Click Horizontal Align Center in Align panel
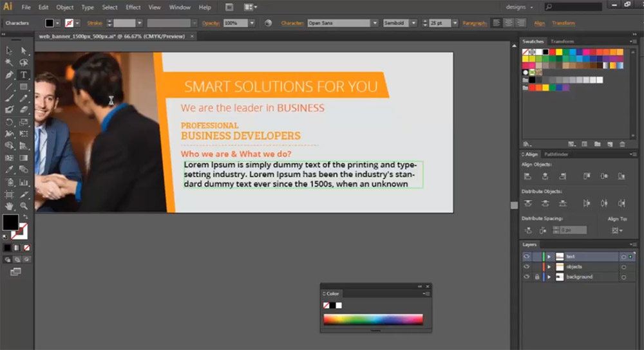The width and height of the screenshot is (644, 350). click(545, 176)
